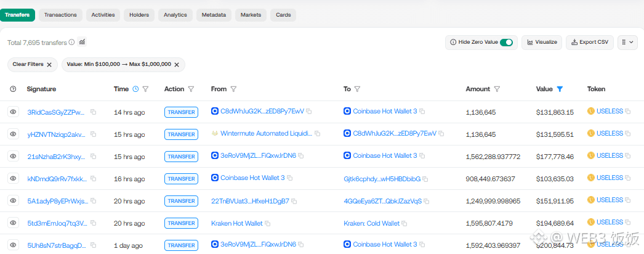Open the grid layout options dropdown
The height and width of the screenshot is (254, 644).
[x=627, y=43]
